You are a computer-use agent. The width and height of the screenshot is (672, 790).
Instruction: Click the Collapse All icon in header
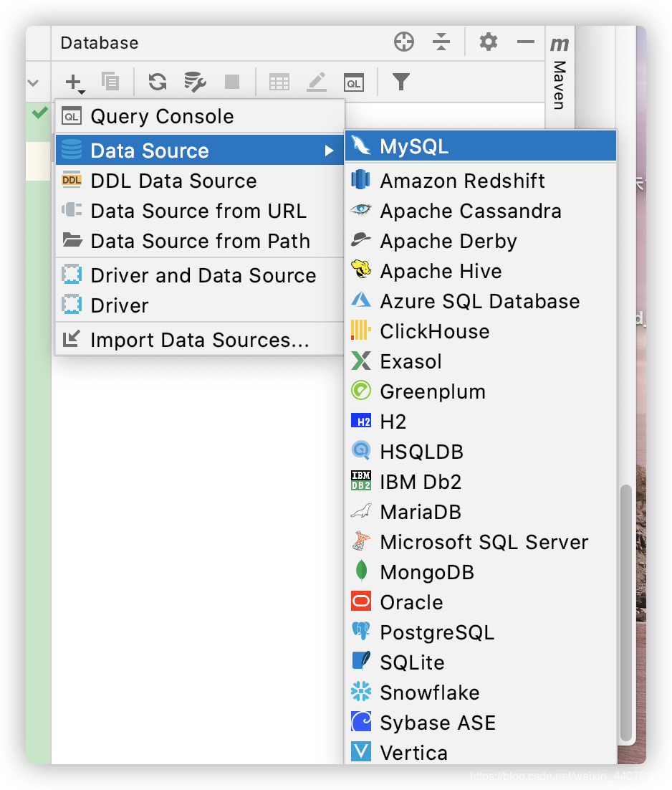441,42
